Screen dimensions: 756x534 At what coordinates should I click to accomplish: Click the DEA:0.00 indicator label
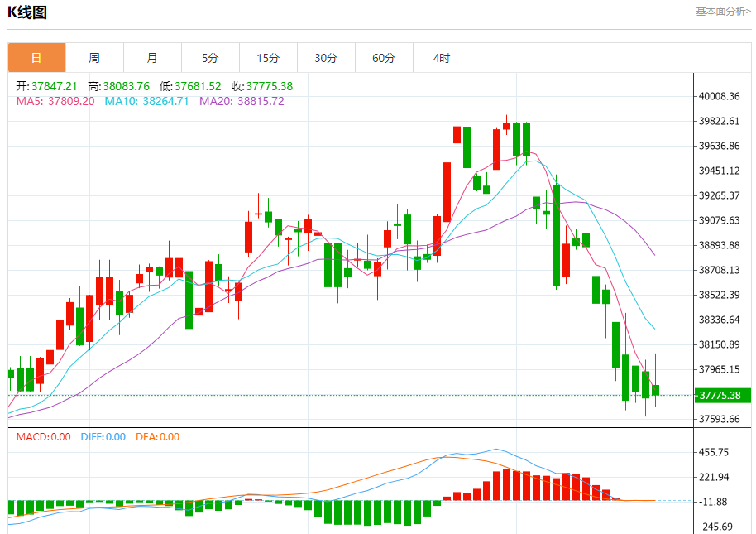[x=158, y=437]
